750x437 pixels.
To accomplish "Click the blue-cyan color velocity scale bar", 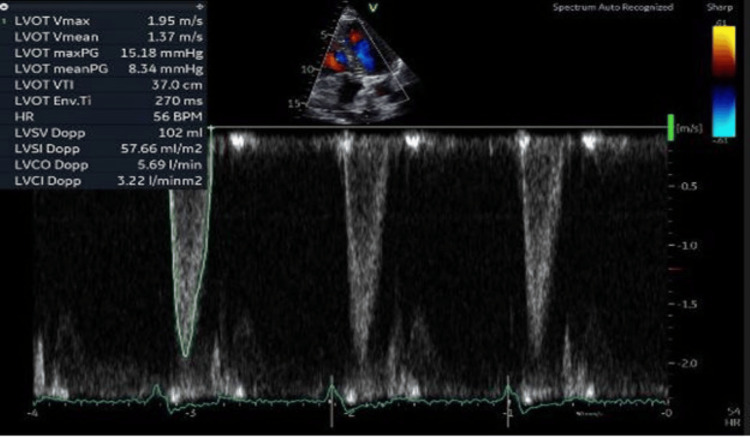I will (724, 111).
